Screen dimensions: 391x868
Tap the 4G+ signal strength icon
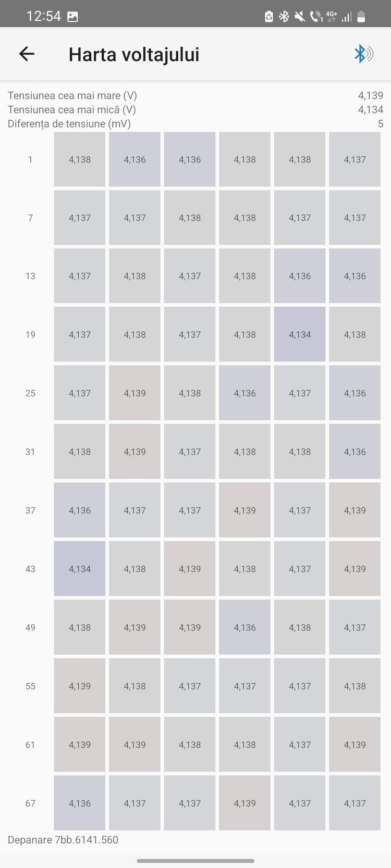(332, 17)
